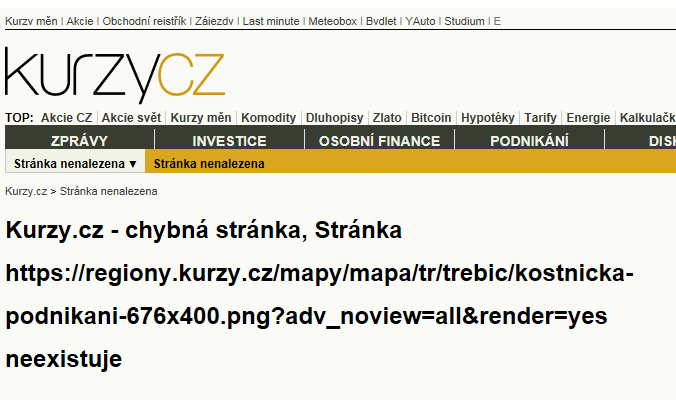Image resolution: width=676 pixels, height=400 pixels.
Task: Click the Kurzy.cz breadcrumb link
Action: pyautogui.click(x=26, y=191)
